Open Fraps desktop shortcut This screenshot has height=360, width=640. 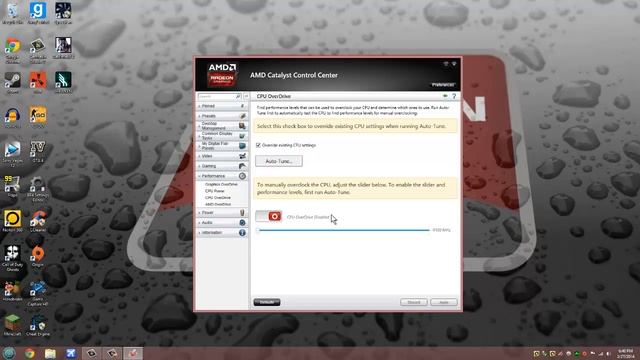click(x=12, y=187)
